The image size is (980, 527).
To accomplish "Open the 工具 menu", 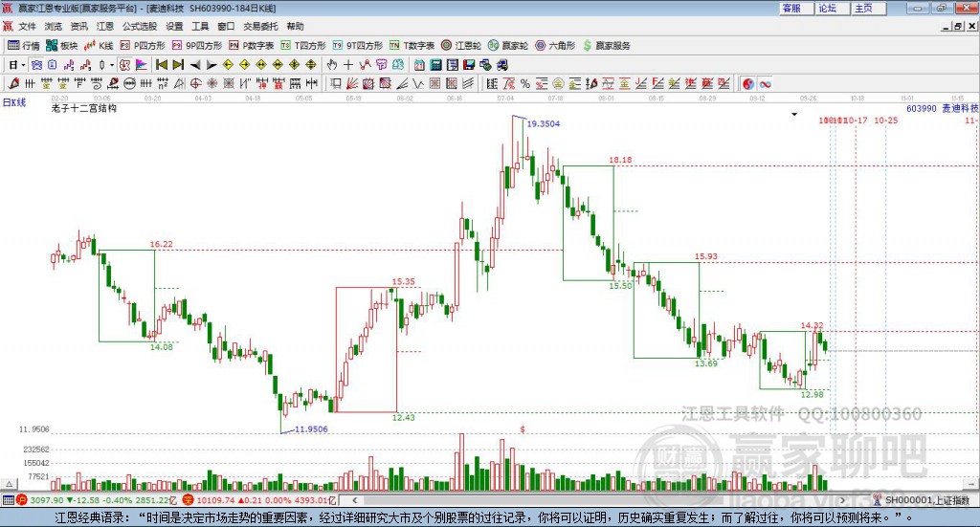I will click(200, 26).
